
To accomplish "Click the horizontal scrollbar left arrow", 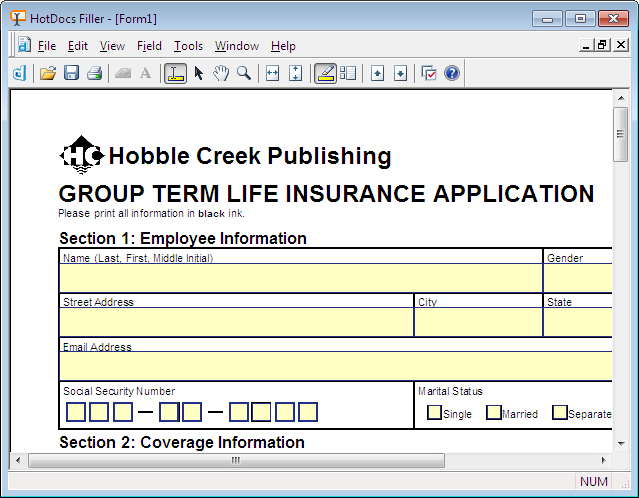I will 18,461.
